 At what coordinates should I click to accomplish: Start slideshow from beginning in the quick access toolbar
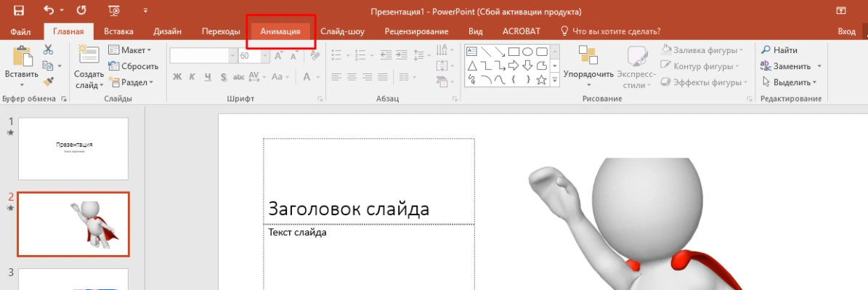tap(115, 10)
